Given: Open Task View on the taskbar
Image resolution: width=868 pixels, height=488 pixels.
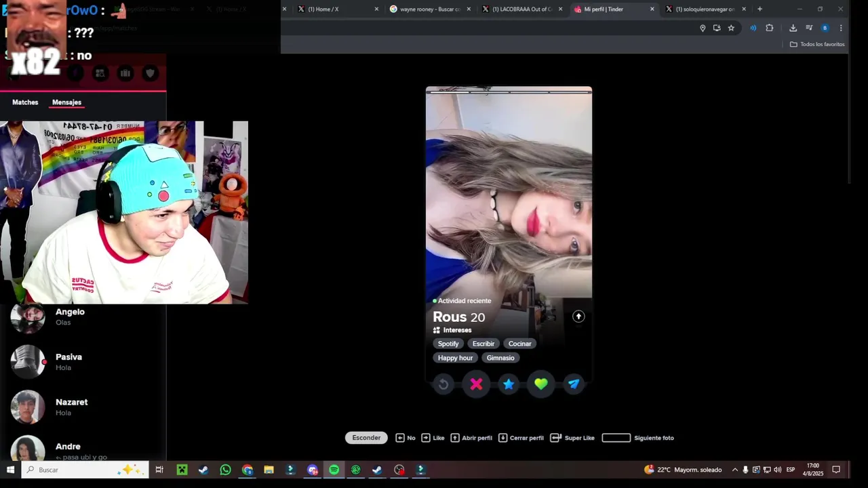Looking at the screenshot, I should click(x=159, y=470).
